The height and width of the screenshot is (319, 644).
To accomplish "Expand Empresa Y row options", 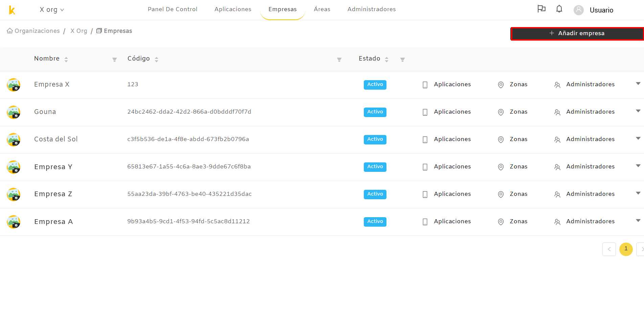I will tap(638, 166).
